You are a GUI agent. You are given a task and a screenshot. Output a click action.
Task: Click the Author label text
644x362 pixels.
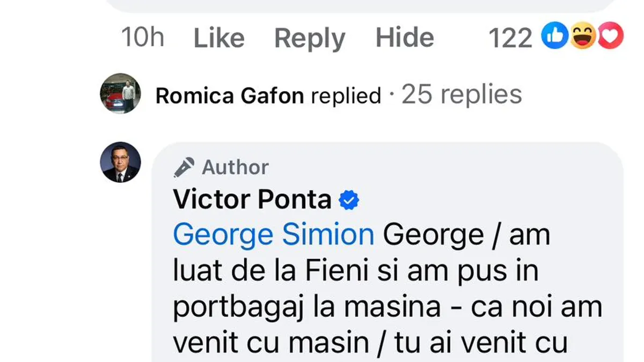235,167
